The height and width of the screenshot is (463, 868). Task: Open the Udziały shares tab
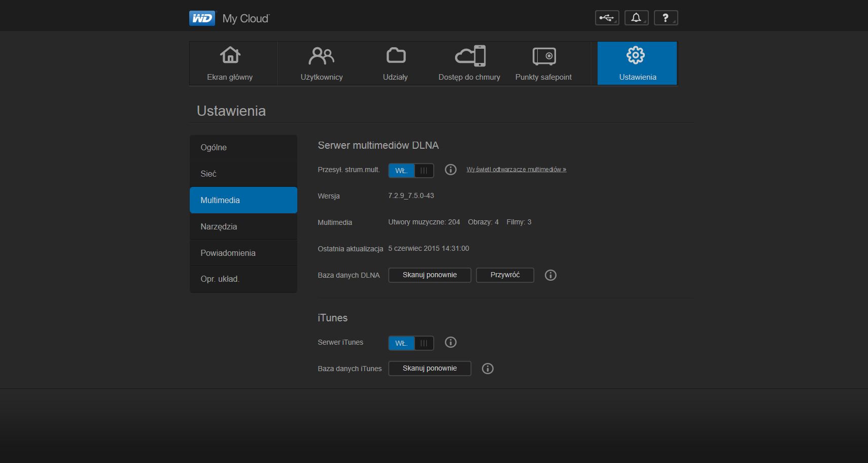(395, 63)
